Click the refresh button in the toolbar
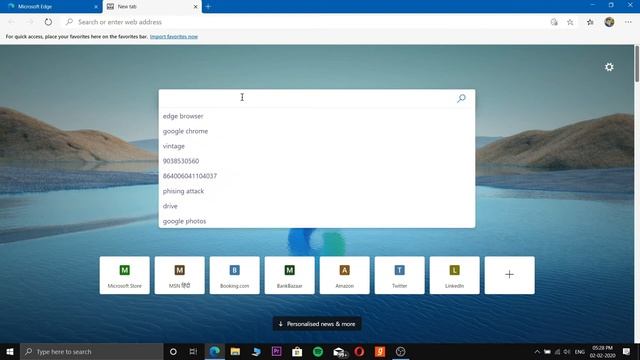Screen dimensions: 640x360 click(48, 22)
